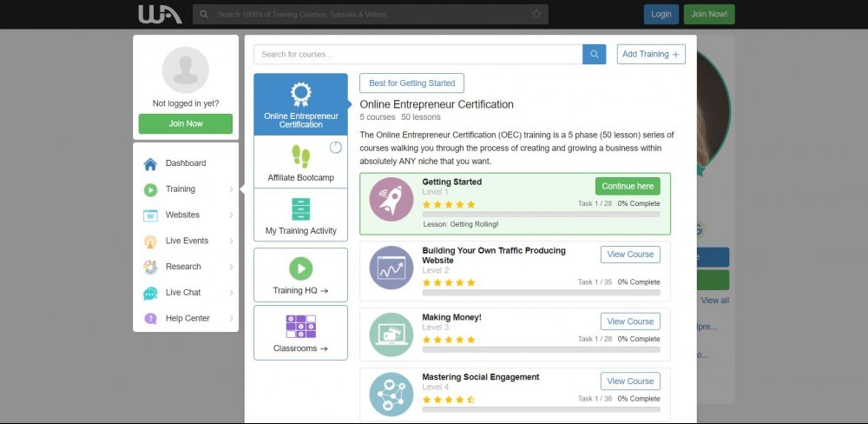Click the Affiliate Bootcamp footprints icon
Viewport: 868px width, 424px height.
pos(300,157)
